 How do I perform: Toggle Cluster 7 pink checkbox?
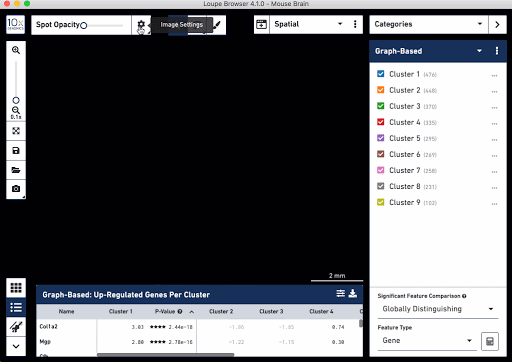pyautogui.click(x=381, y=170)
